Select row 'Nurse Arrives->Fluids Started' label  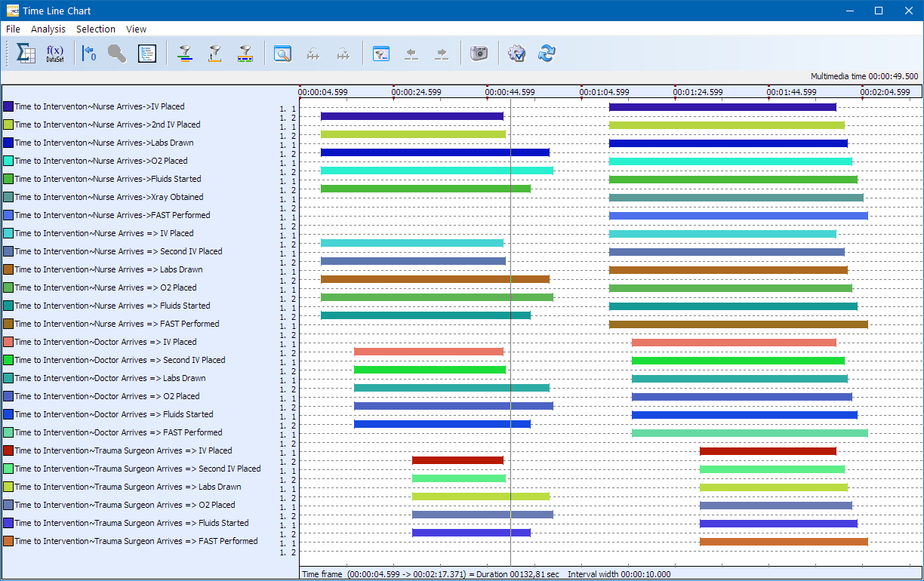point(108,179)
